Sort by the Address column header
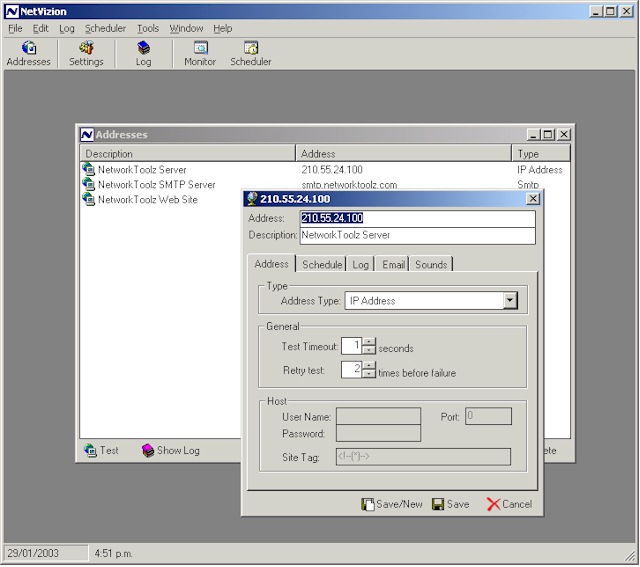This screenshot has width=640, height=567. 404,154
